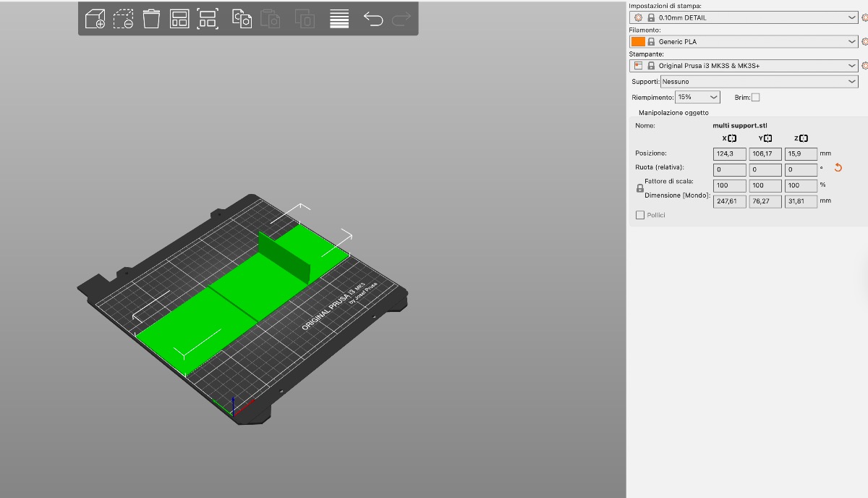Toggle the uniform scale lock icon
The width and height of the screenshot is (868, 498).
point(639,188)
